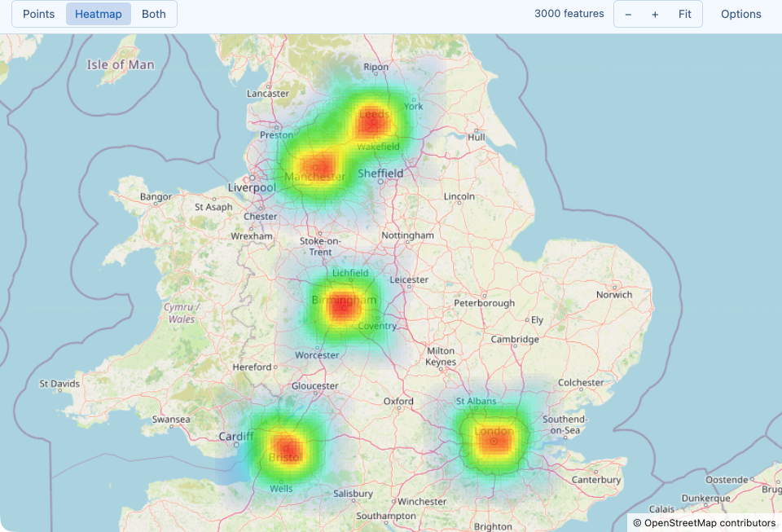
Task: Click the Hull city label
Action: [x=477, y=137]
